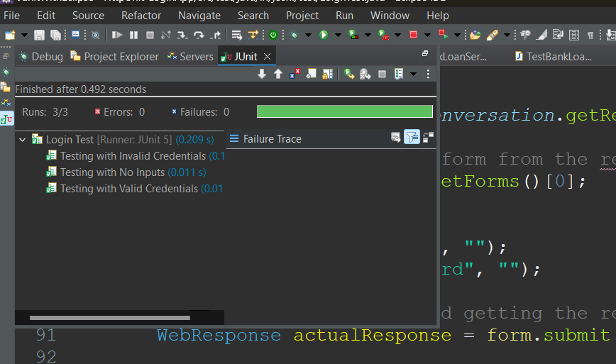The width and height of the screenshot is (616, 364).
Task: Open the File menu
Action: pos(11,16)
